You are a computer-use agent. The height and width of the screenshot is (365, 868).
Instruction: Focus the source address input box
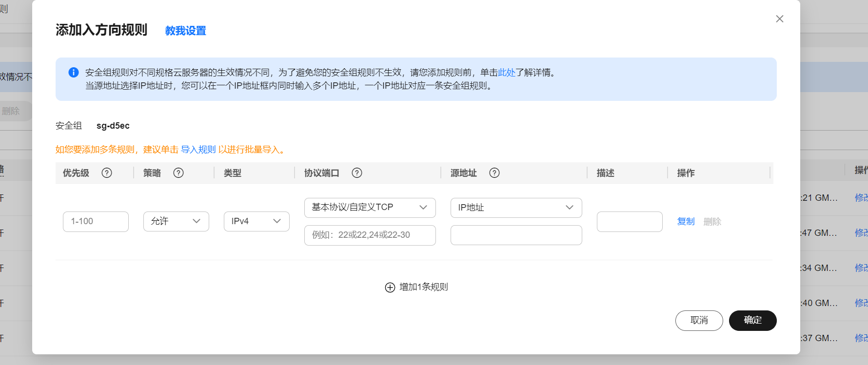(x=516, y=235)
